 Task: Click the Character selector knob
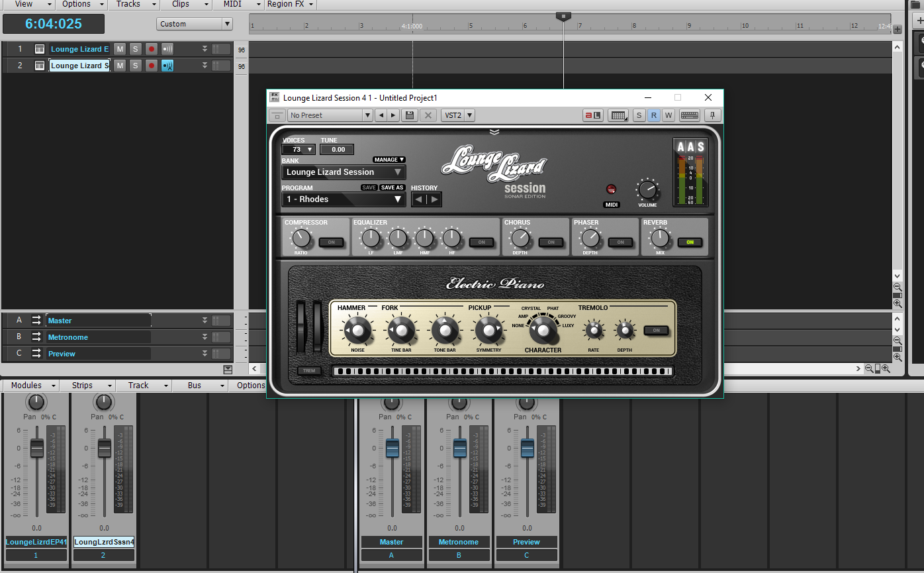pos(543,329)
